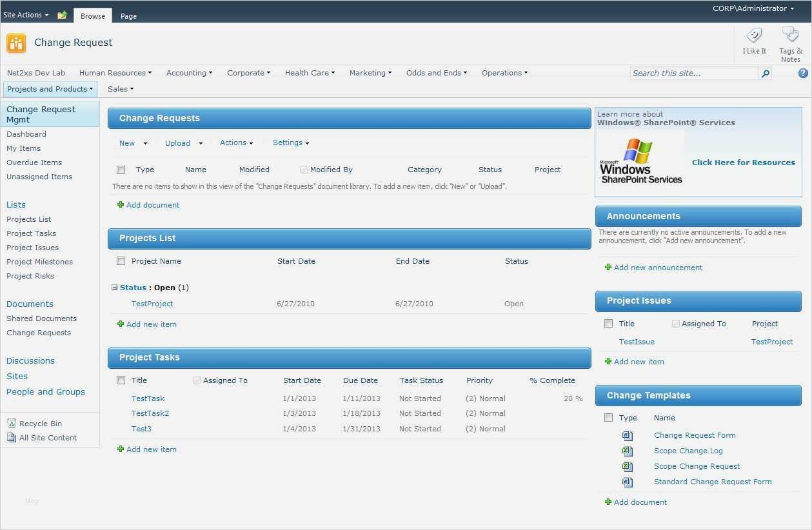Open the Recycle Bin icon
Viewport: 812px width, 530px height.
click(x=12, y=424)
